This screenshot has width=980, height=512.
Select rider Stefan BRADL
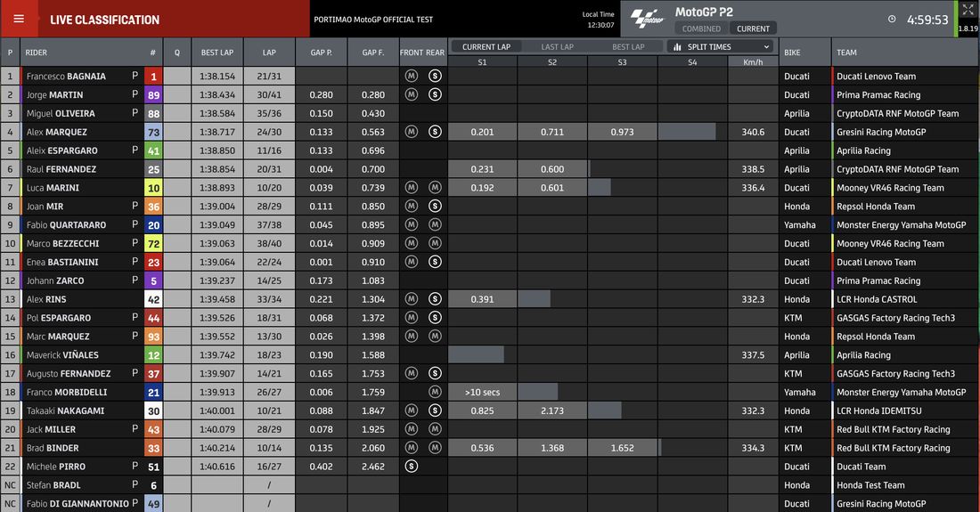click(53, 485)
